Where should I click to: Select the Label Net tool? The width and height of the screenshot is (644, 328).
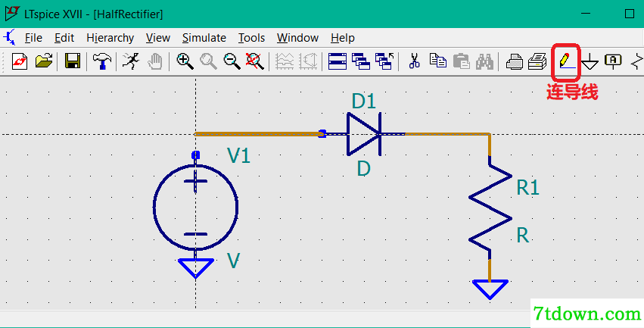(x=613, y=61)
